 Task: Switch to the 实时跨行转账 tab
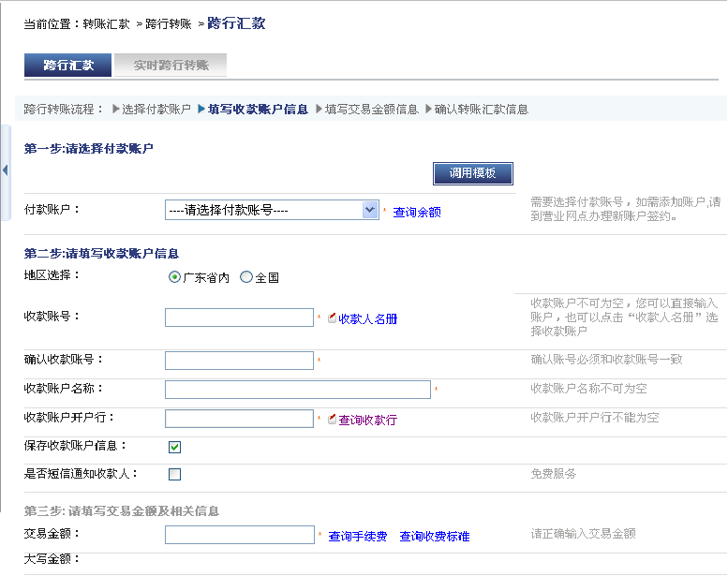pos(171,65)
